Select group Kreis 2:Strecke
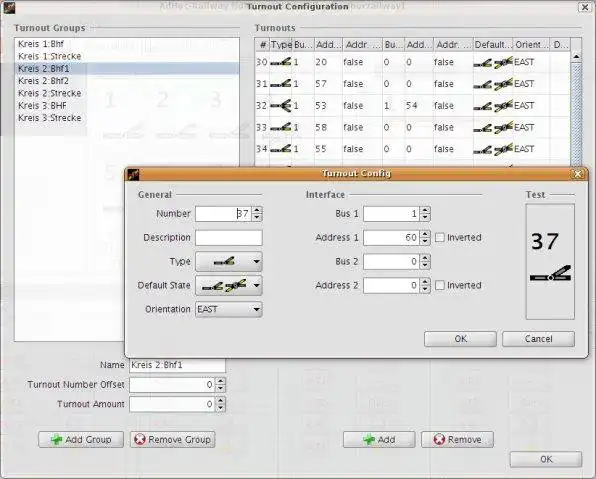 pyautogui.click(x=127, y=93)
